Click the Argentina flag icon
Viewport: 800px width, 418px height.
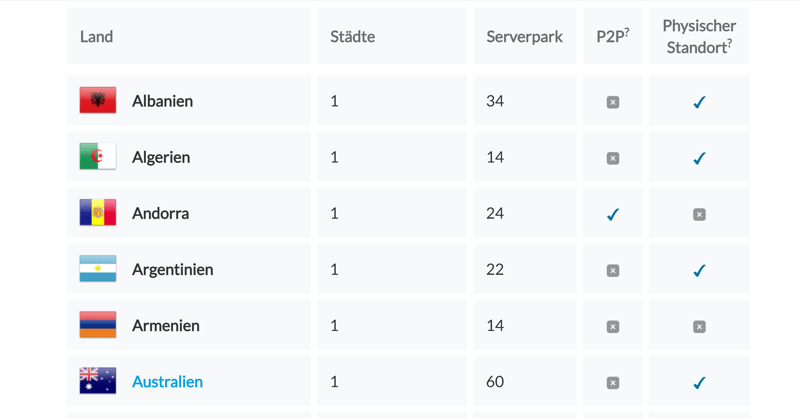(98, 269)
